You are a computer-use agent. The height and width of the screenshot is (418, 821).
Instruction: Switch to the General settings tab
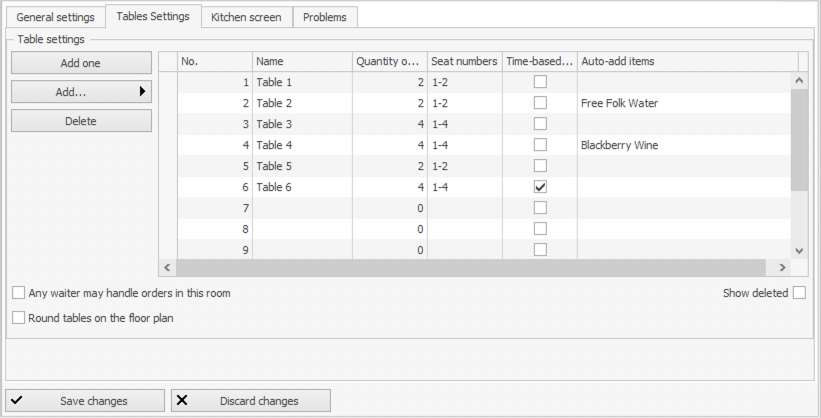(55, 17)
